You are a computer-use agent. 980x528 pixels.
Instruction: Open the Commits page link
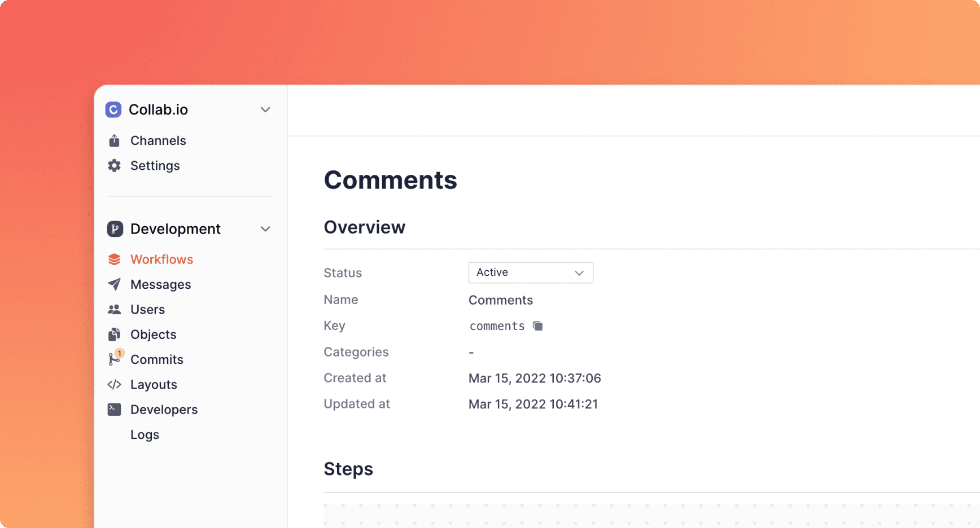point(156,360)
